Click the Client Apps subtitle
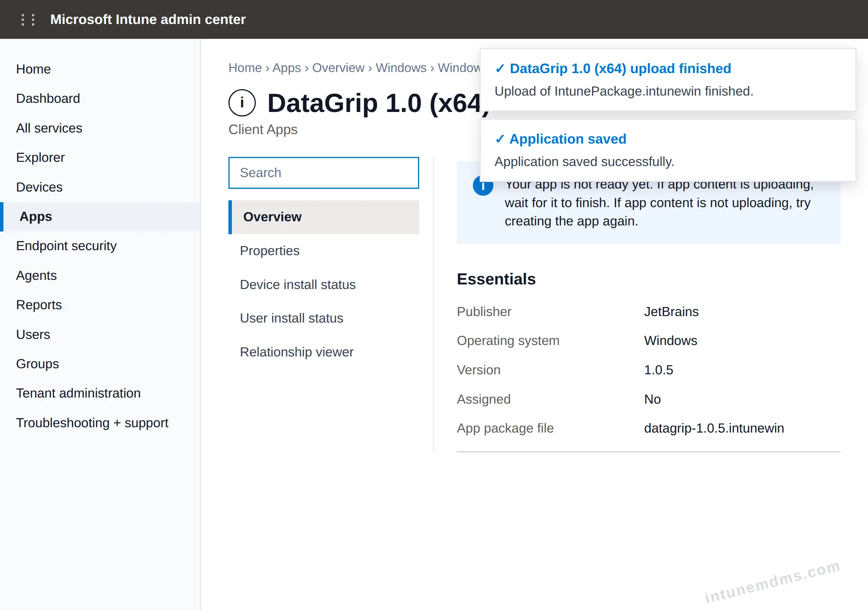This screenshot has width=868, height=610. pyautogui.click(x=263, y=129)
